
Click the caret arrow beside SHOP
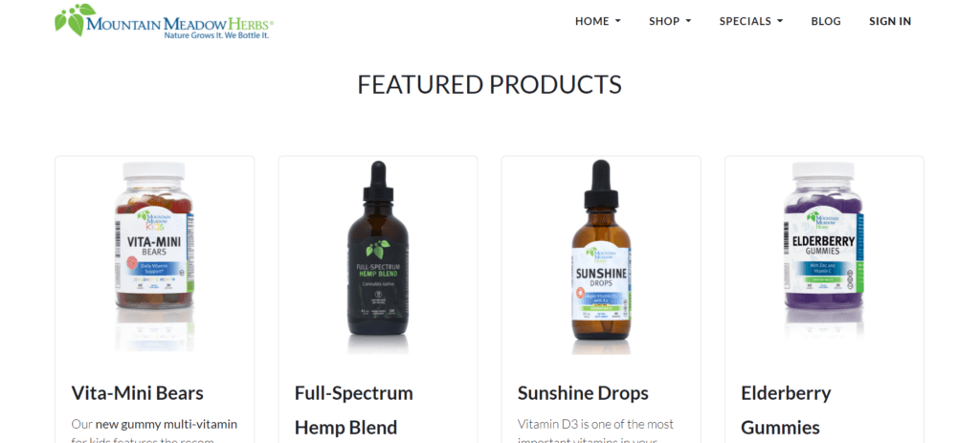[x=689, y=21]
